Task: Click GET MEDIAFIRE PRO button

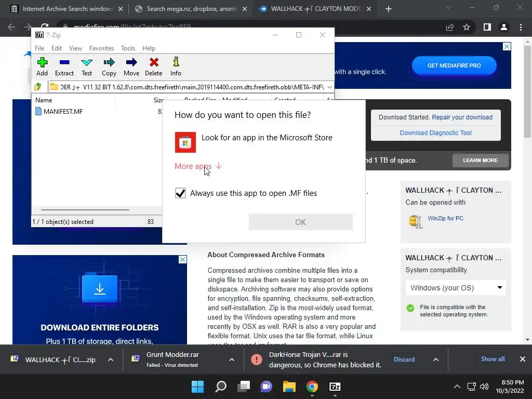Action: 454,65
